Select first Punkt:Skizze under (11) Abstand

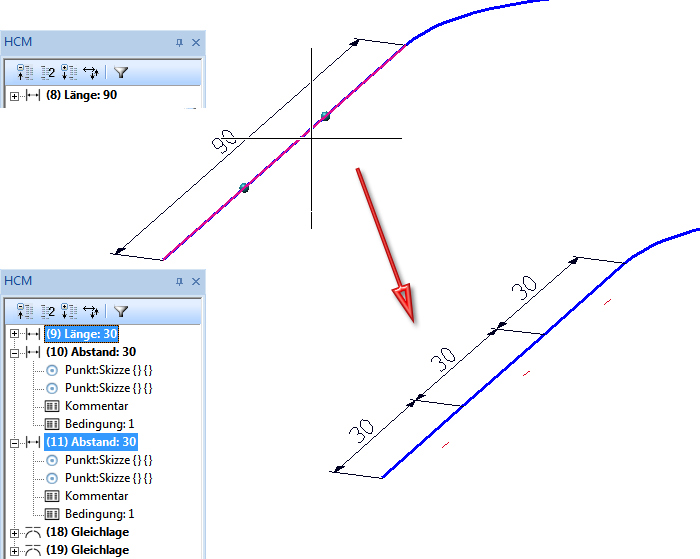(108, 460)
